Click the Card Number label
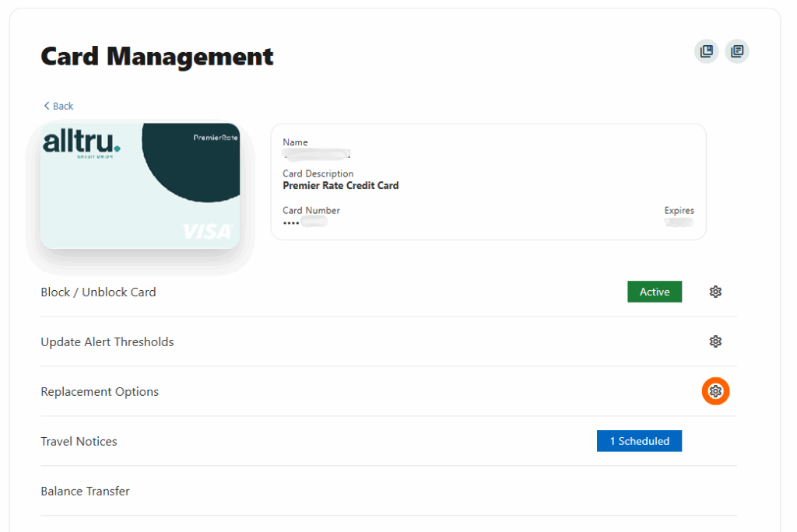The width and height of the screenshot is (797, 532). [311, 210]
